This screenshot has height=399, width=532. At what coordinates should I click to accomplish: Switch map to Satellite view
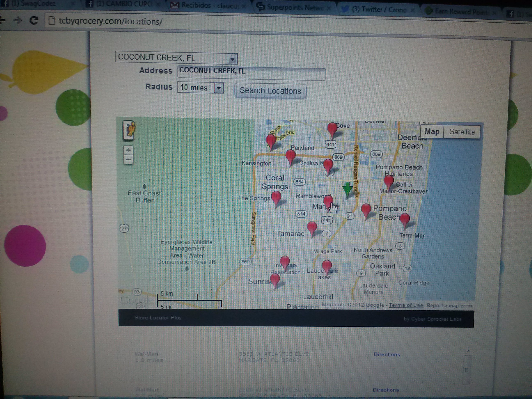click(462, 132)
